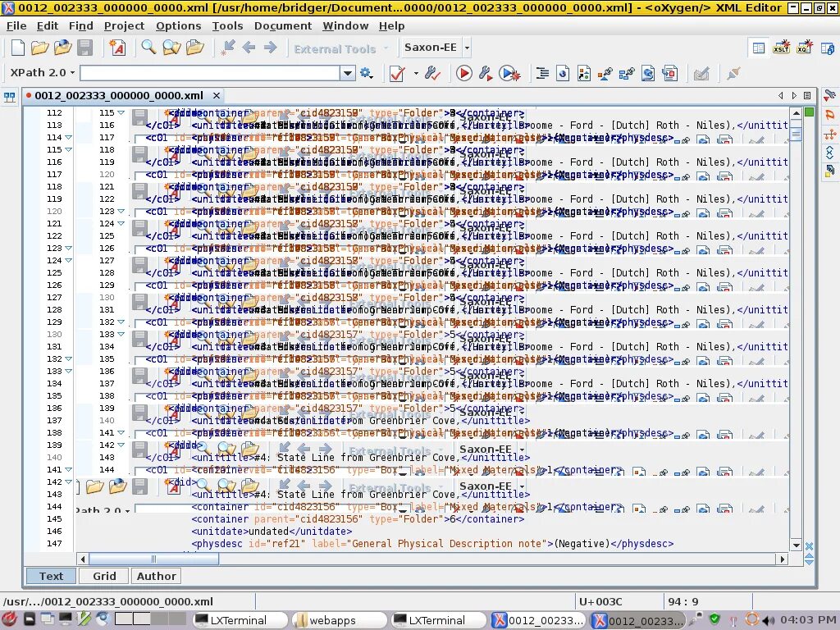Show editor tab list icon
The image size is (840, 630).
[x=807, y=96]
